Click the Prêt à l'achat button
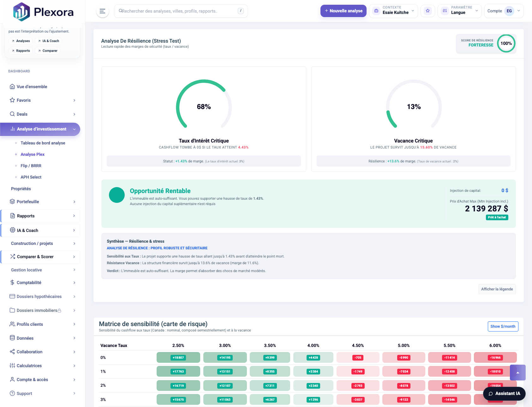This screenshot has width=532, height=407. click(x=497, y=217)
